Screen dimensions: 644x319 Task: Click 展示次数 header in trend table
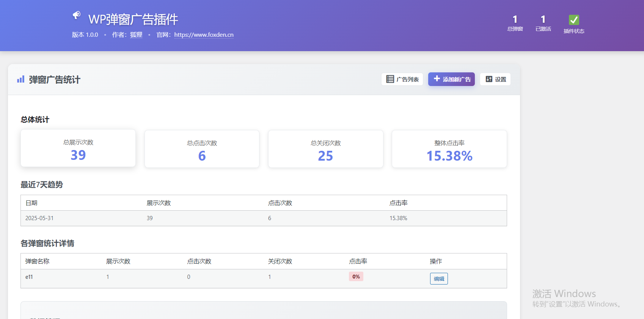coord(159,203)
